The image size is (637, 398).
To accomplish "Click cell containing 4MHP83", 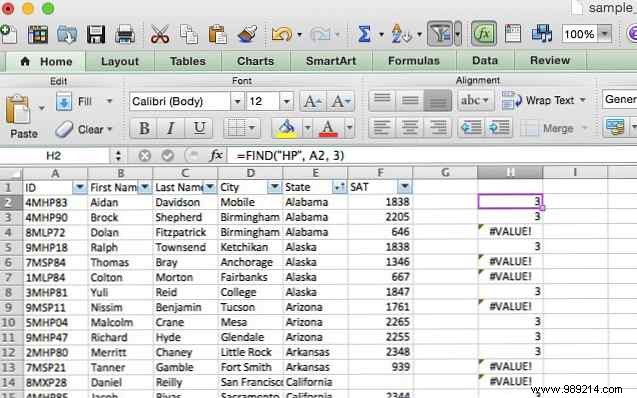I will click(x=55, y=202).
